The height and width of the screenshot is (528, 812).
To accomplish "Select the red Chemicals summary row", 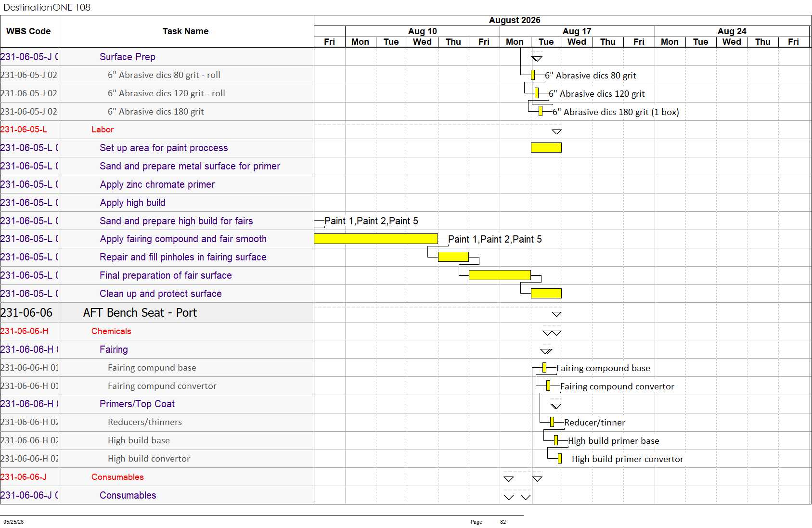I will click(157, 331).
